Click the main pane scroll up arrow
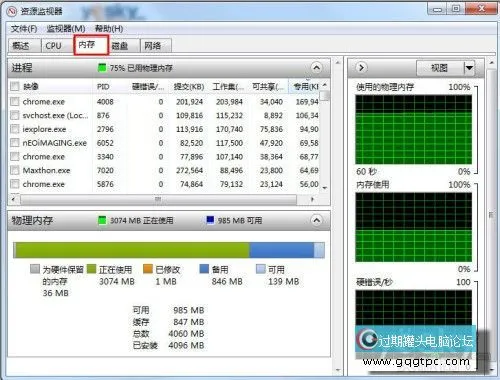Viewport: 500px width, 380px height. pos(338,62)
